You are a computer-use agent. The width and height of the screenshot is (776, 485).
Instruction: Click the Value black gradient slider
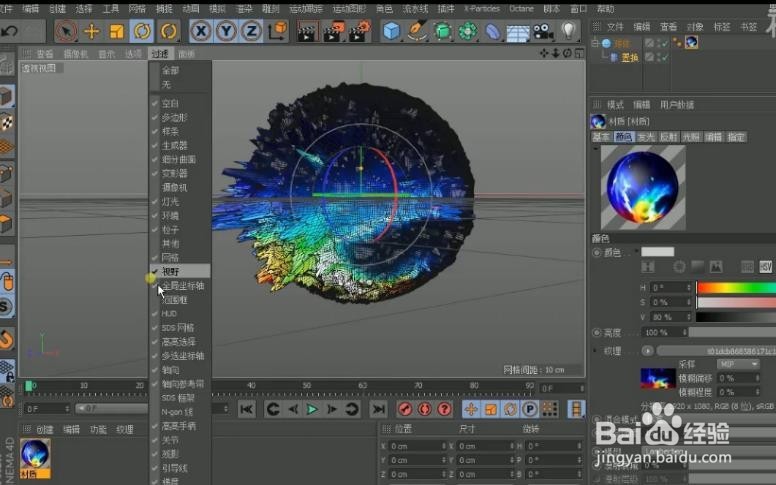click(736, 316)
